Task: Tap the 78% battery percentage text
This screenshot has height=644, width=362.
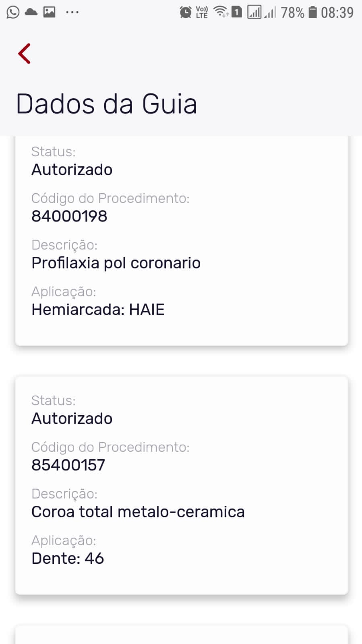Action: [292, 13]
